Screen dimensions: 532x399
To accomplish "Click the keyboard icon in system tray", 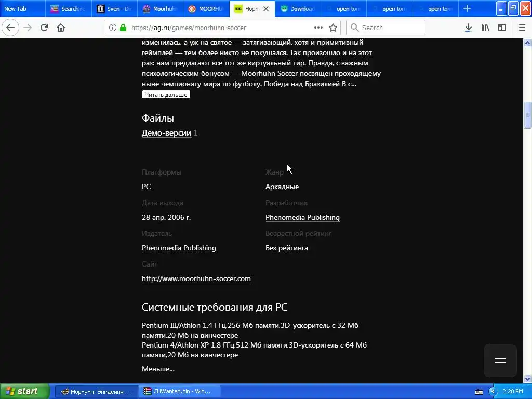I will point(478,392).
